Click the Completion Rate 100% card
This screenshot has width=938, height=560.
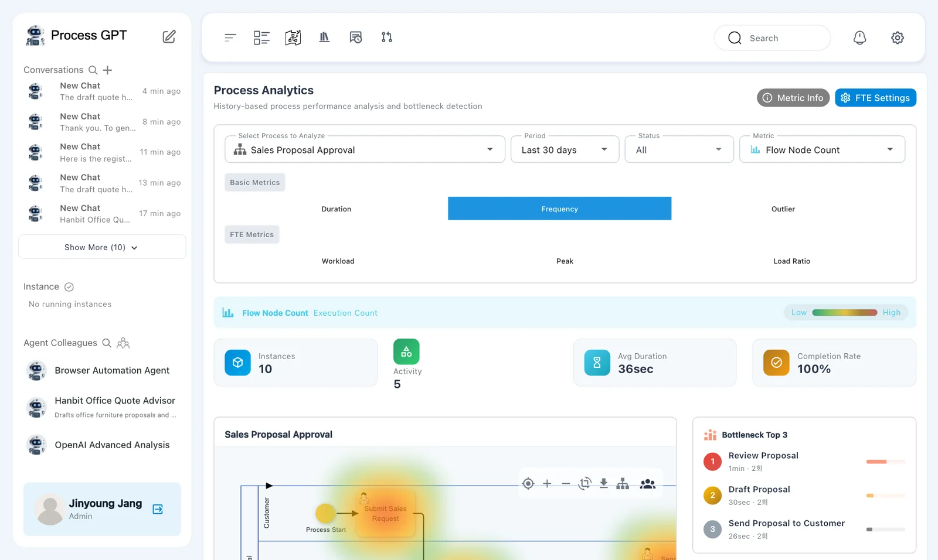click(x=834, y=363)
